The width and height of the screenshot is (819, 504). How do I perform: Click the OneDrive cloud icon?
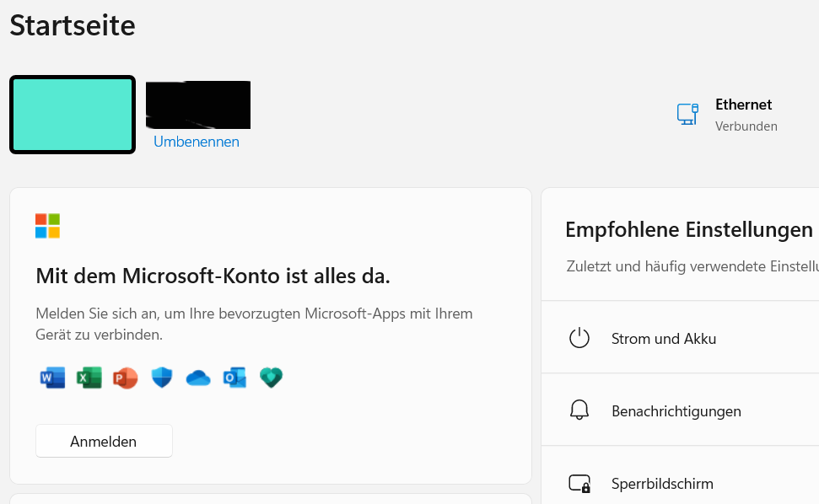point(198,378)
